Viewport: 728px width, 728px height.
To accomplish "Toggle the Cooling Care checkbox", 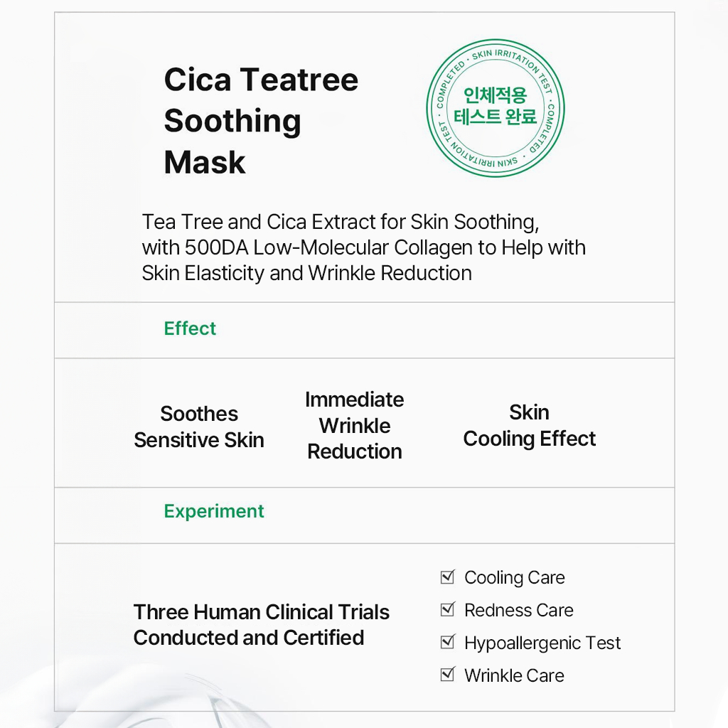I will pyautogui.click(x=447, y=577).
